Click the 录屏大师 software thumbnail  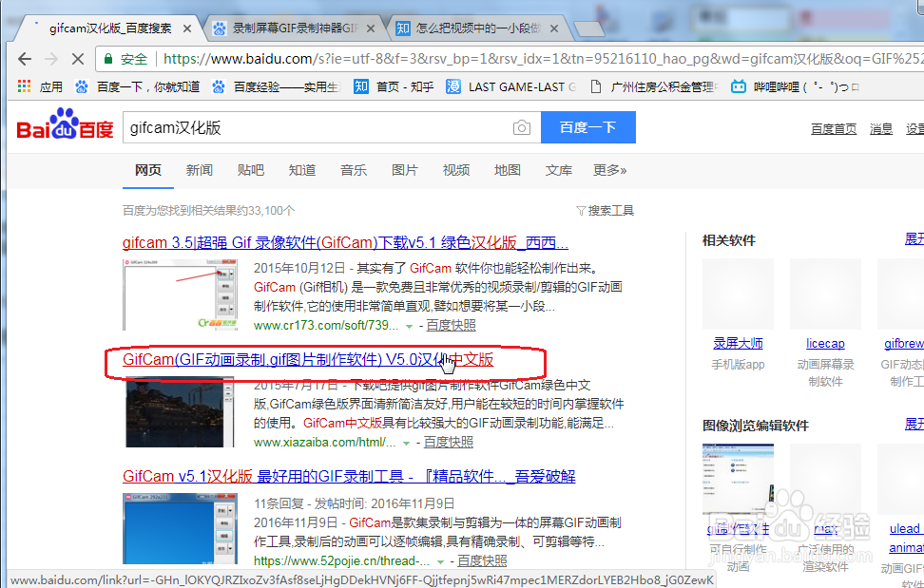click(x=738, y=294)
